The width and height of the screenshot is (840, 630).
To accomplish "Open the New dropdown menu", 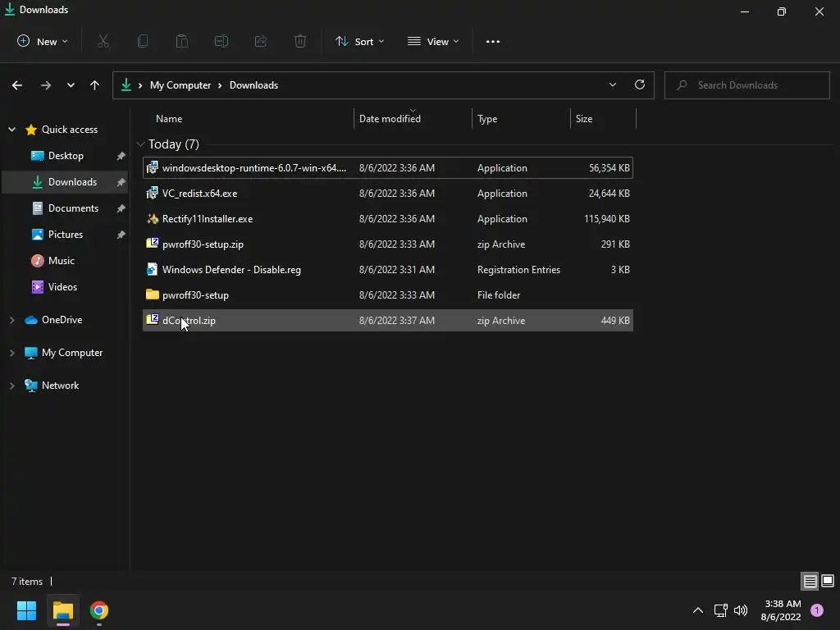I will tap(43, 41).
